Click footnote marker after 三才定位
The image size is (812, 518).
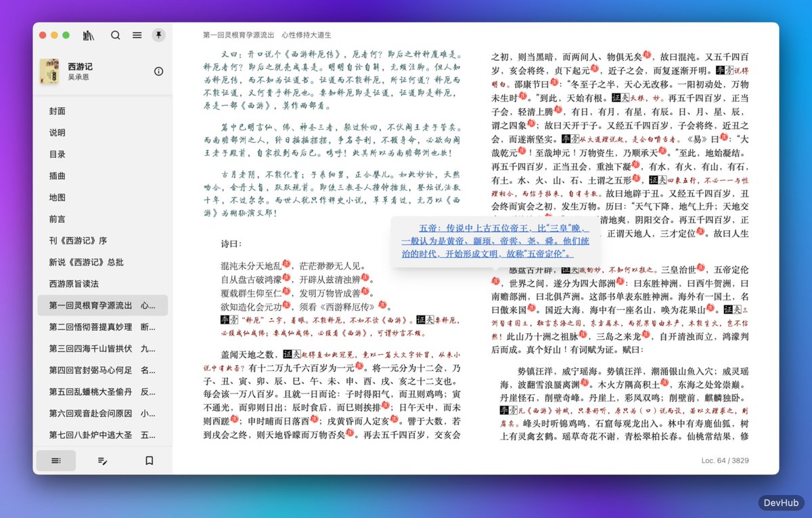tap(700, 230)
